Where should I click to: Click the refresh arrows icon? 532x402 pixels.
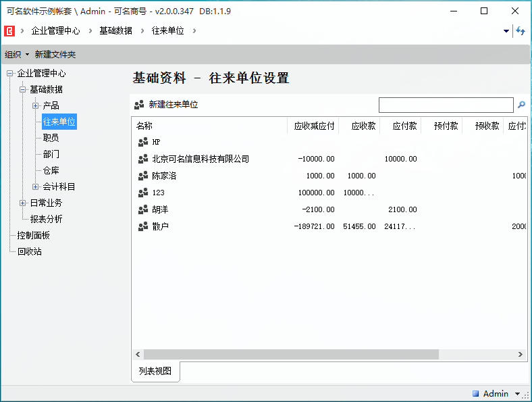pyautogui.click(x=521, y=31)
